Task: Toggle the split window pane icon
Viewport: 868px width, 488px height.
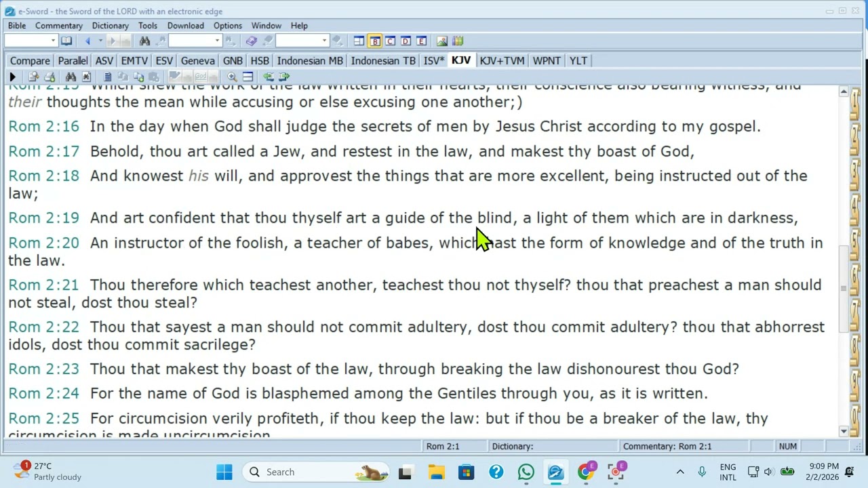Action: click(248, 77)
